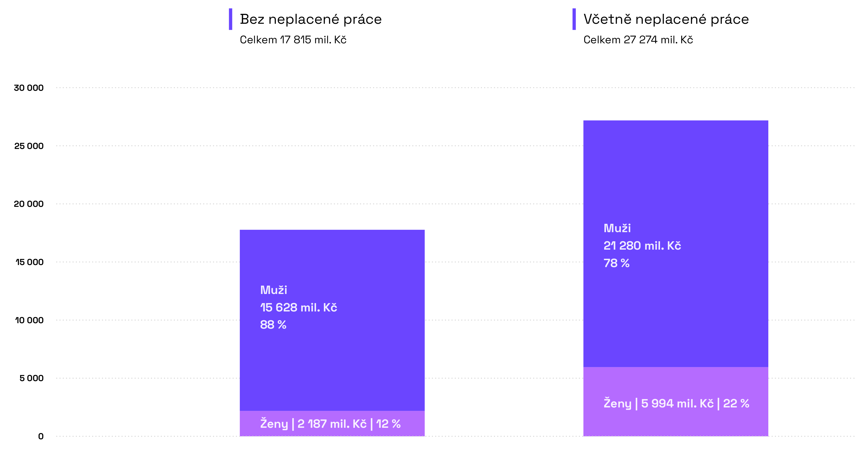Click the 20 000 axis label
The width and height of the screenshot is (868, 457).
point(29,204)
